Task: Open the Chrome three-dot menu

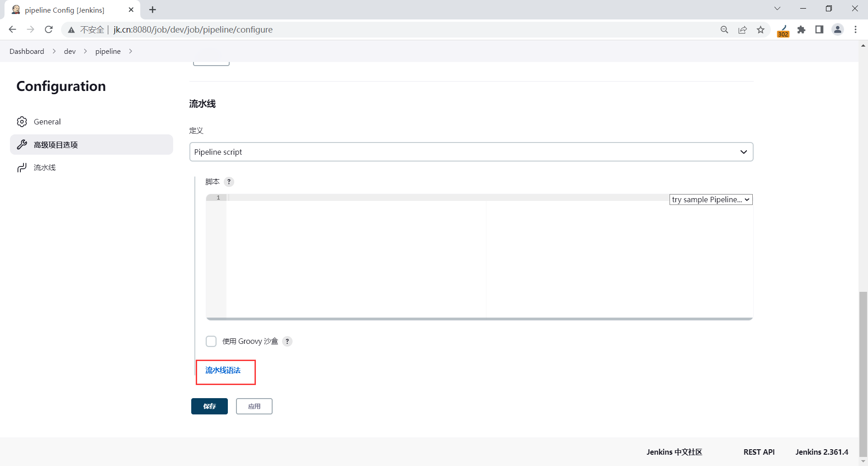Action: pyautogui.click(x=856, y=30)
